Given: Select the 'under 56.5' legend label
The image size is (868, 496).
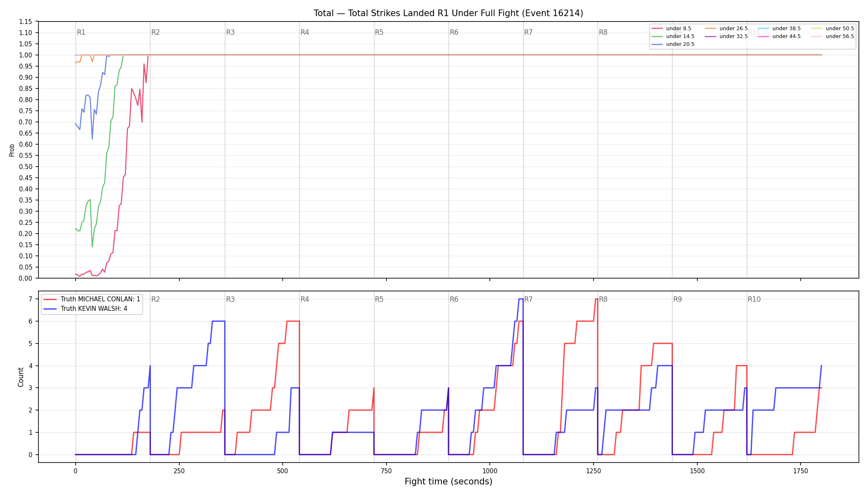Looking at the screenshot, I should pyautogui.click(x=840, y=36).
